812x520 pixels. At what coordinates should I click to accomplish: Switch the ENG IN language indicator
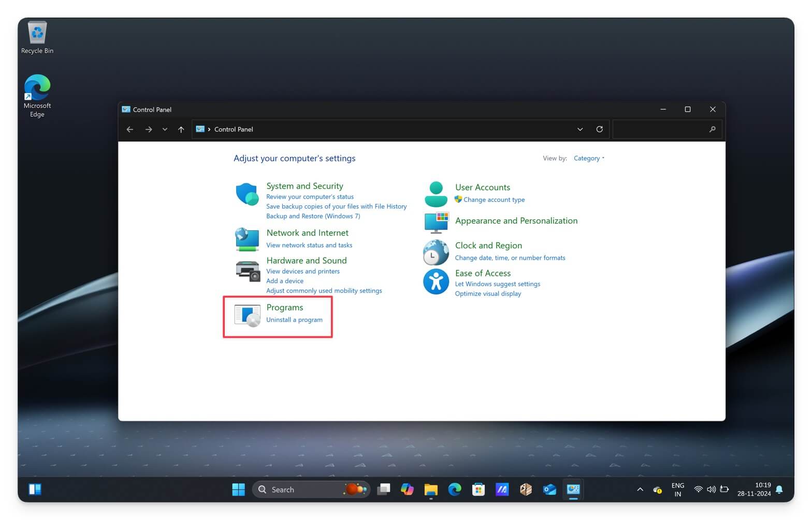[677, 489]
